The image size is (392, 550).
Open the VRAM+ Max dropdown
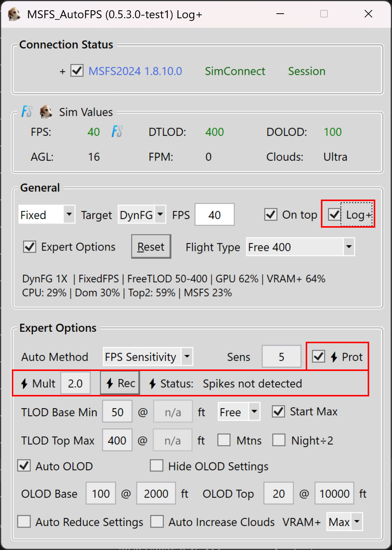[x=345, y=522]
